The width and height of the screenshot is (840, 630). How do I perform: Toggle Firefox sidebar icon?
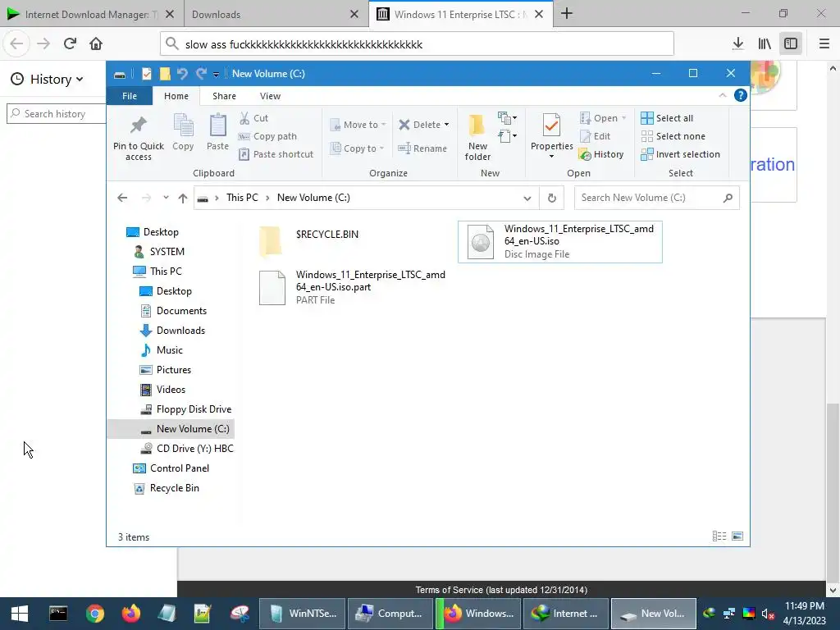click(791, 43)
